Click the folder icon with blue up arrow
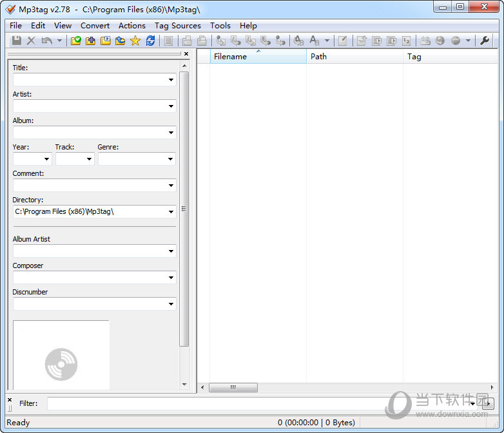 121,41
